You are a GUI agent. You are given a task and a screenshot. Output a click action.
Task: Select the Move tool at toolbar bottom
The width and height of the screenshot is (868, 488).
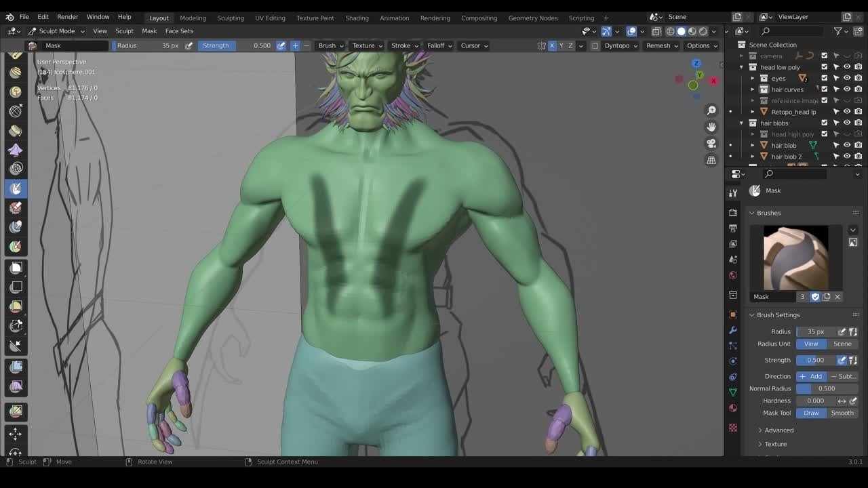tap(16, 434)
